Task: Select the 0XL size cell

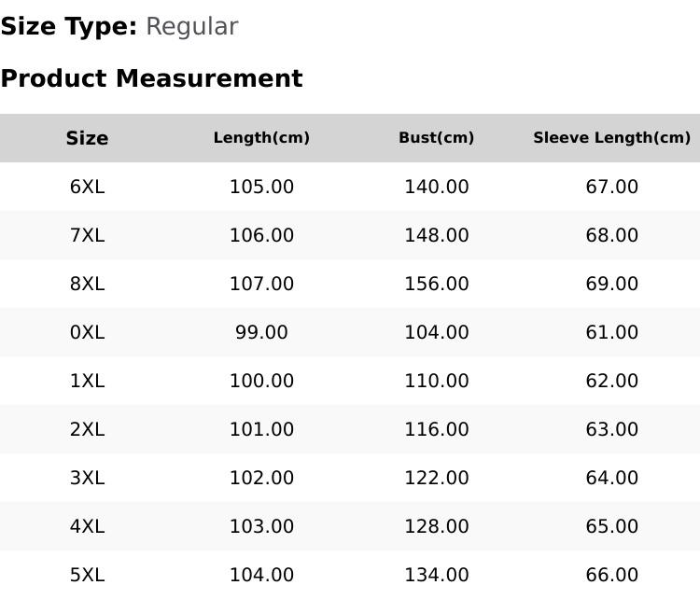Action: pyautogui.click(x=87, y=332)
